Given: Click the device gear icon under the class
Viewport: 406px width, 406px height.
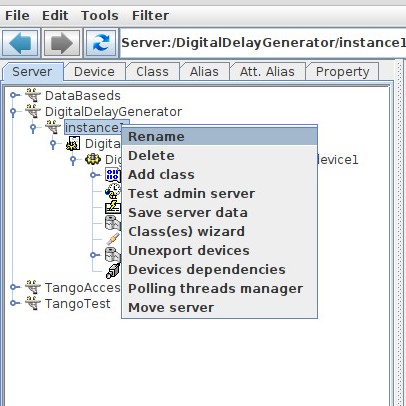Looking at the screenshot, I should click(93, 159).
